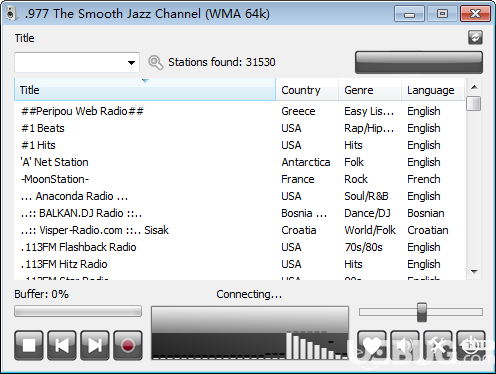Click the Connecting... status text
This screenshot has width=496, height=374.
(249, 294)
